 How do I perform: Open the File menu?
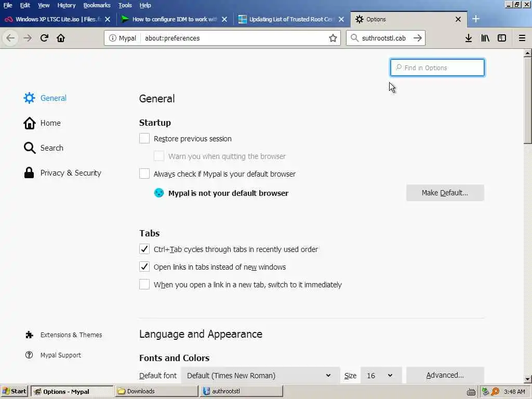coord(8,5)
